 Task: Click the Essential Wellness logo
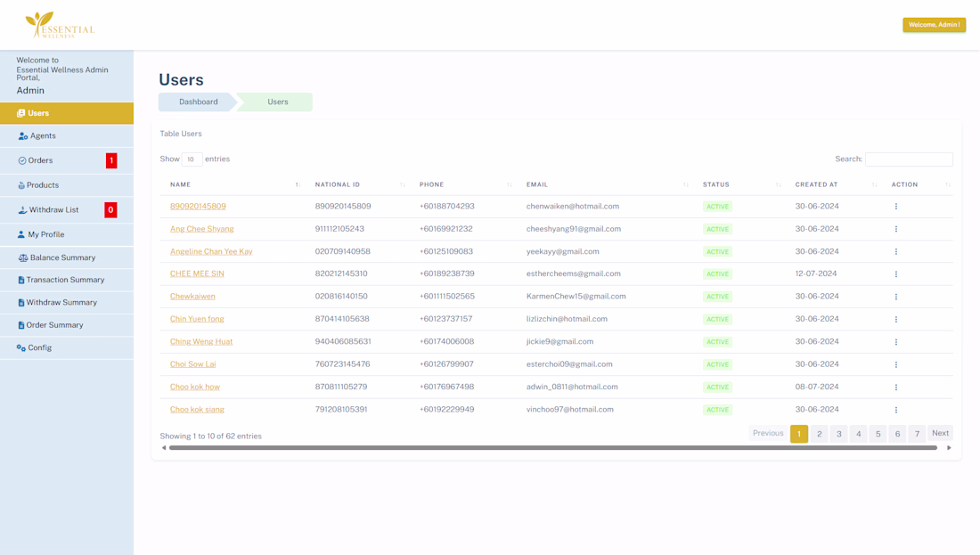60,25
